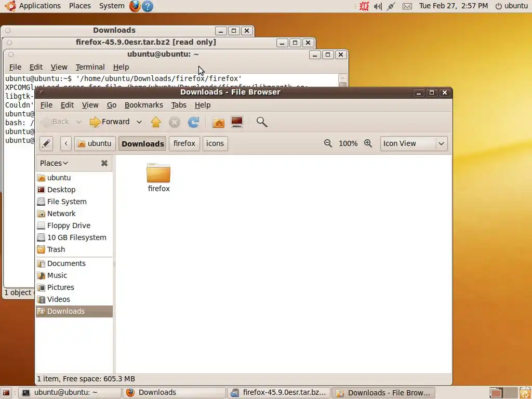Toggle the location edit pencil button
This screenshot has height=399, width=532.
point(46,143)
